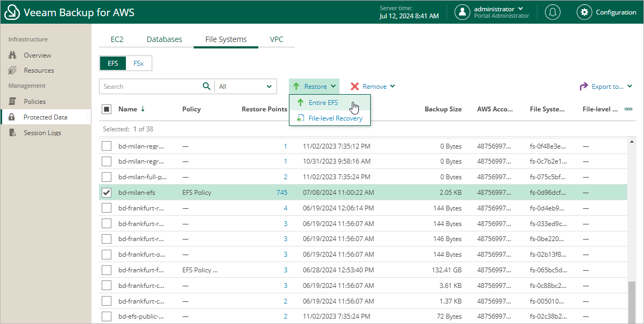
Task: Switch to the Databases tab
Action: coord(164,39)
